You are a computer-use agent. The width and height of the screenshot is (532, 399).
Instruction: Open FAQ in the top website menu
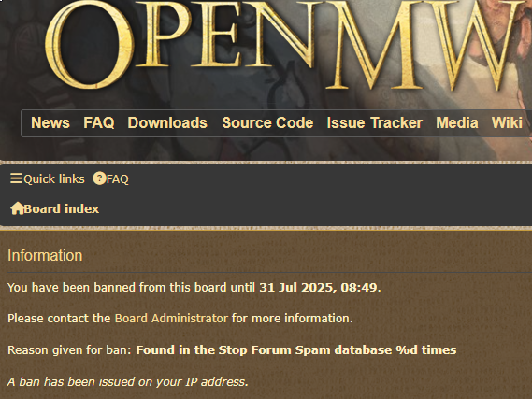99,122
